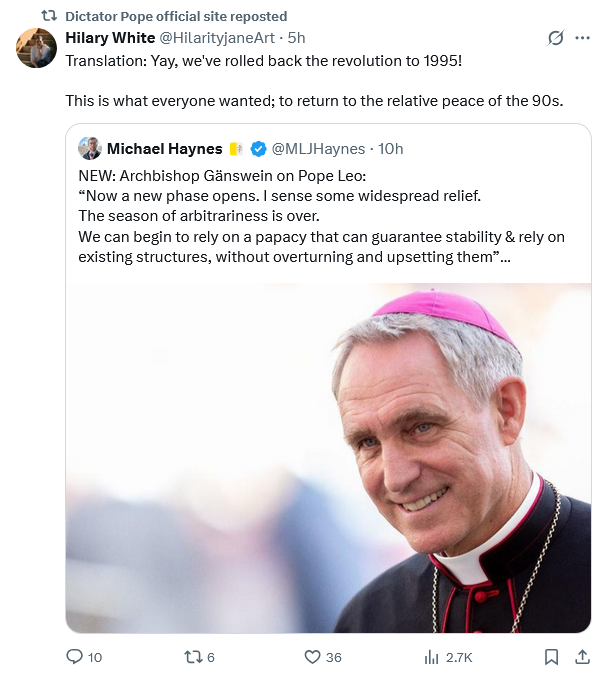Click the blue verified badge
The height and width of the screenshot is (679, 609).
pyautogui.click(x=259, y=149)
